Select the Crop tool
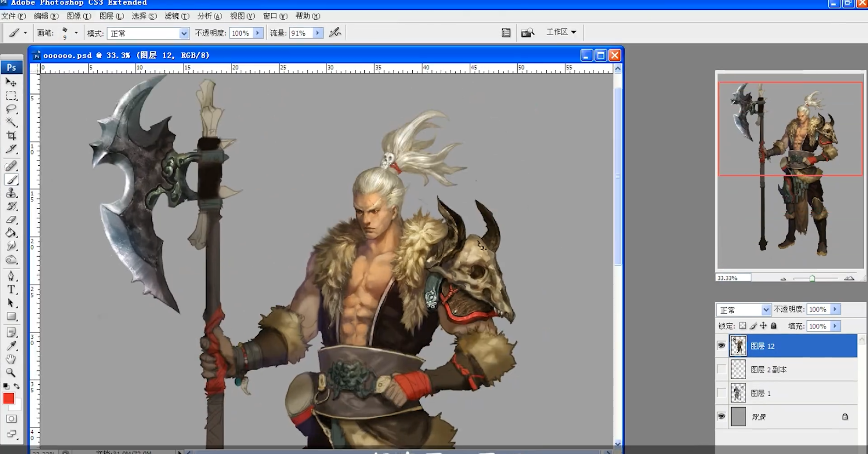Viewport: 868px width, 454px height. [x=11, y=136]
